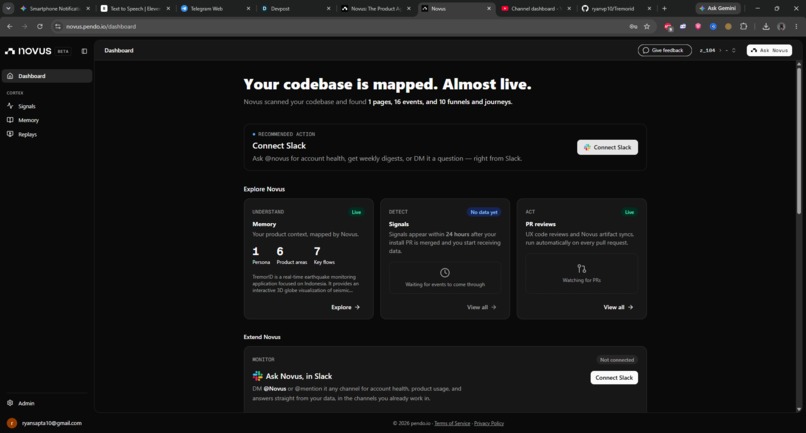Click the 7 Key flows stat

click(324, 256)
